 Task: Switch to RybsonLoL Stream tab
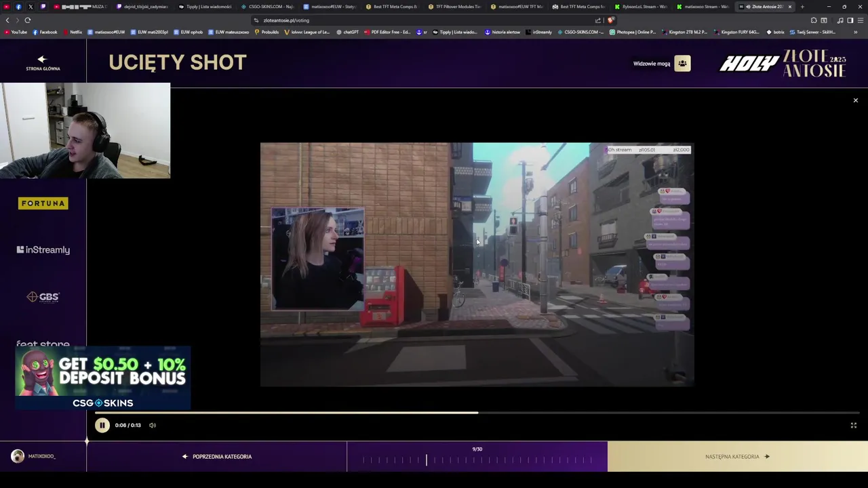point(642,7)
